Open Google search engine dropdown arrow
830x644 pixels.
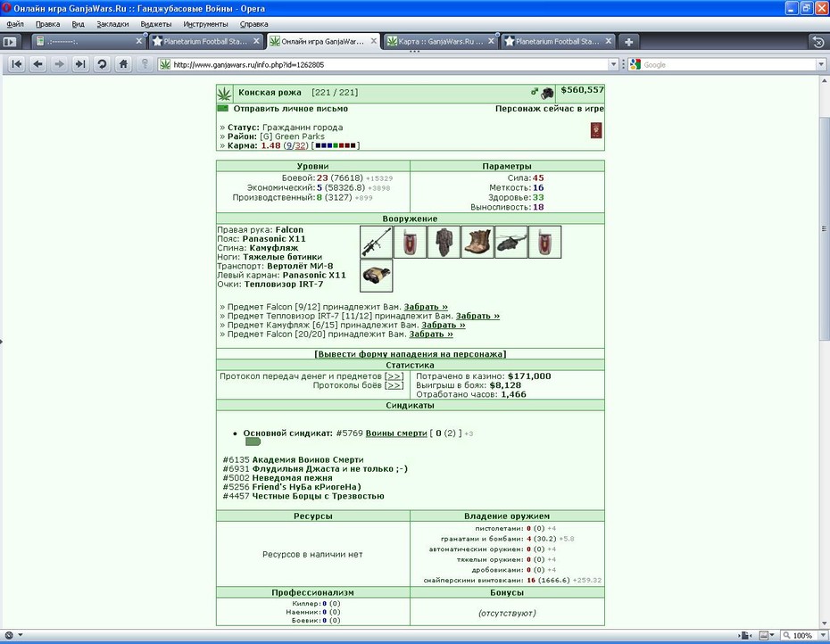tap(821, 64)
